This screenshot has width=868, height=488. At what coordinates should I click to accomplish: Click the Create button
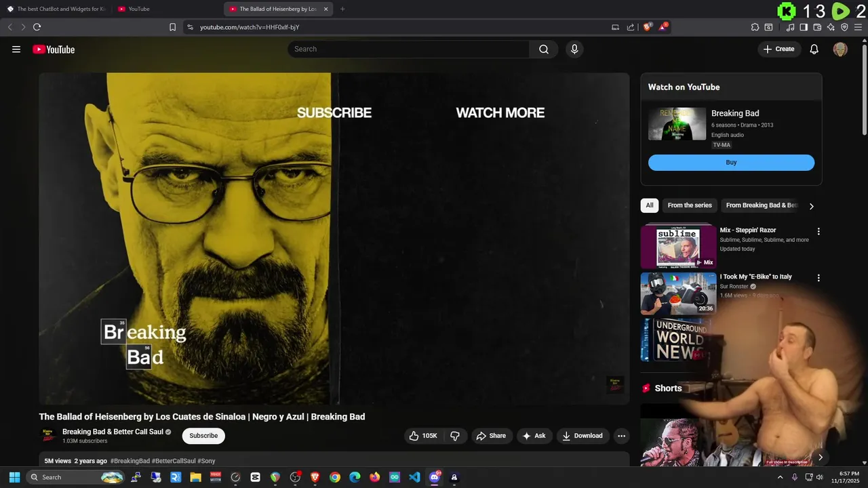point(778,49)
